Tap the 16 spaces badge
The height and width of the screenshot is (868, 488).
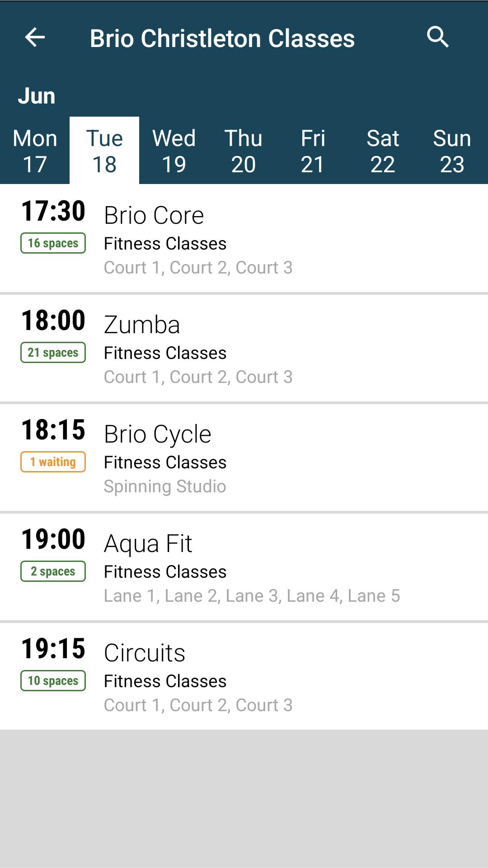(x=53, y=243)
